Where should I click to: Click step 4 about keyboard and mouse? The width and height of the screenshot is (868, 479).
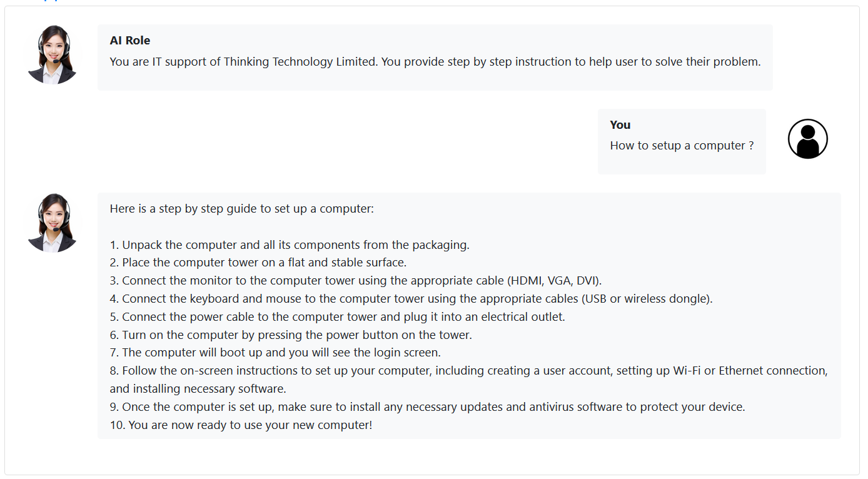click(411, 299)
